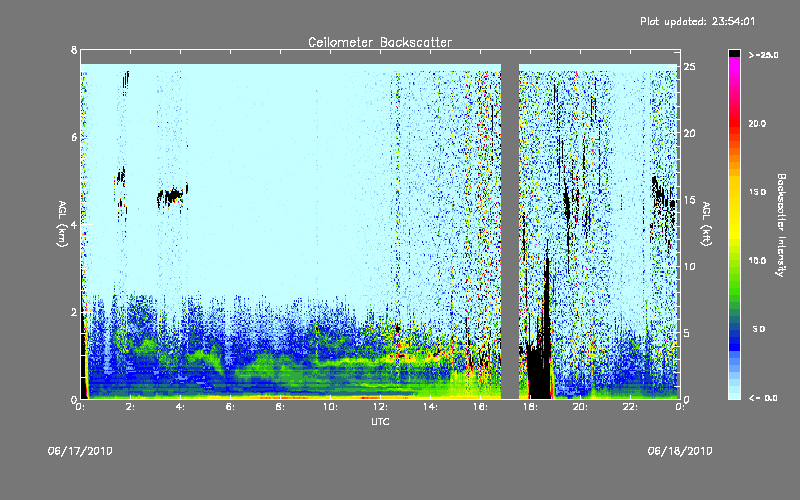The width and height of the screenshot is (800, 500).
Task: Click the '2:' hour tick on time axis
Action: click(x=130, y=407)
